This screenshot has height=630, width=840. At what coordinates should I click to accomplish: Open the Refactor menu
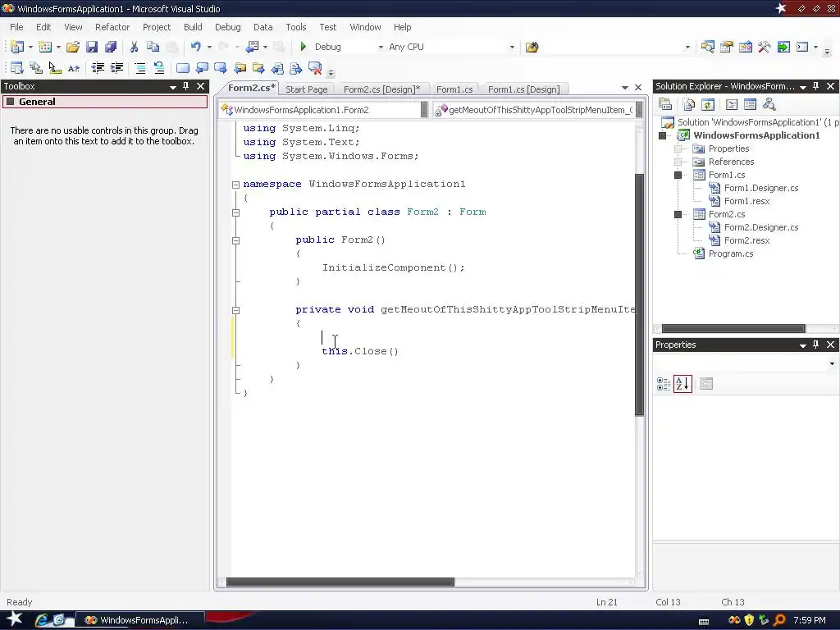[112, 27]
